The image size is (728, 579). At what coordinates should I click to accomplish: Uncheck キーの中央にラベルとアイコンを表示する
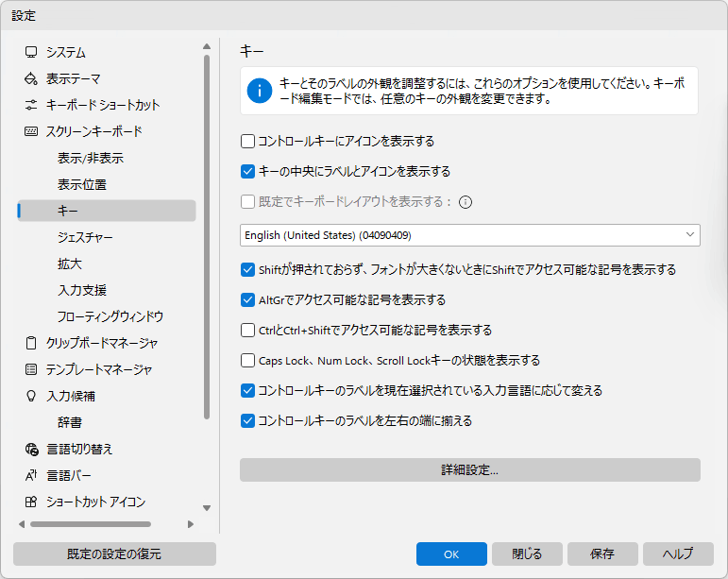248,171
